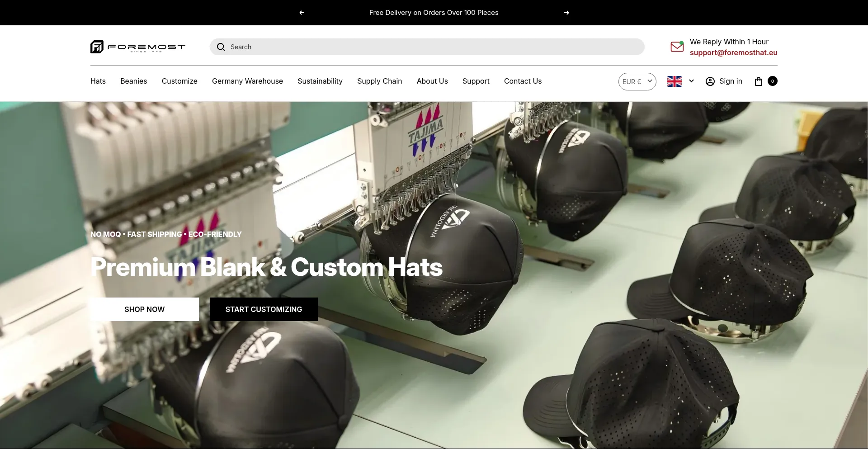Screen dimensions: 868x449
Task: Click the next announcement arrow
Action: [x=566, y=13]
